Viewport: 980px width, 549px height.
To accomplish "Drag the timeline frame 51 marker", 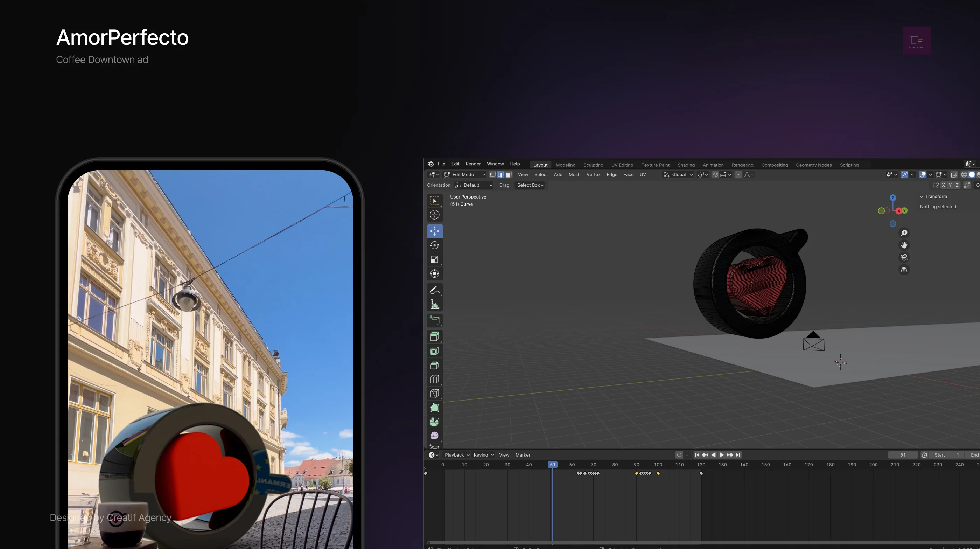I will click(x=552, y=464).
